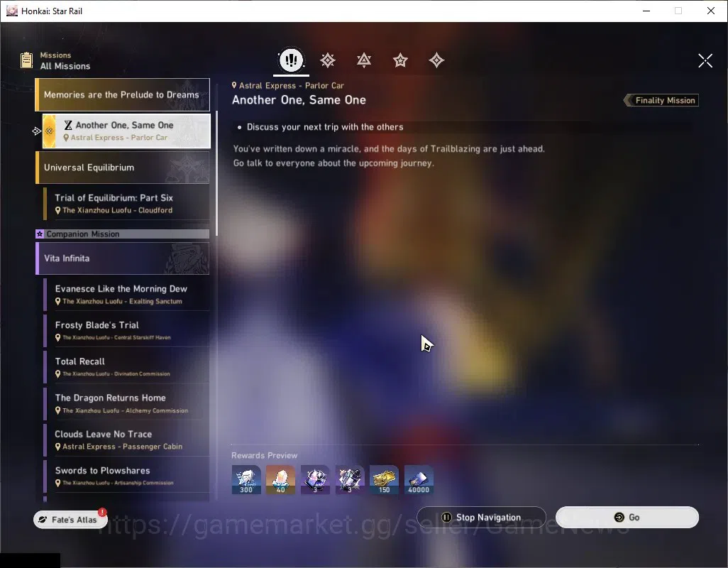
Task: Click objective Discuss your next trip with the others
Action: [x=325, y=127]
